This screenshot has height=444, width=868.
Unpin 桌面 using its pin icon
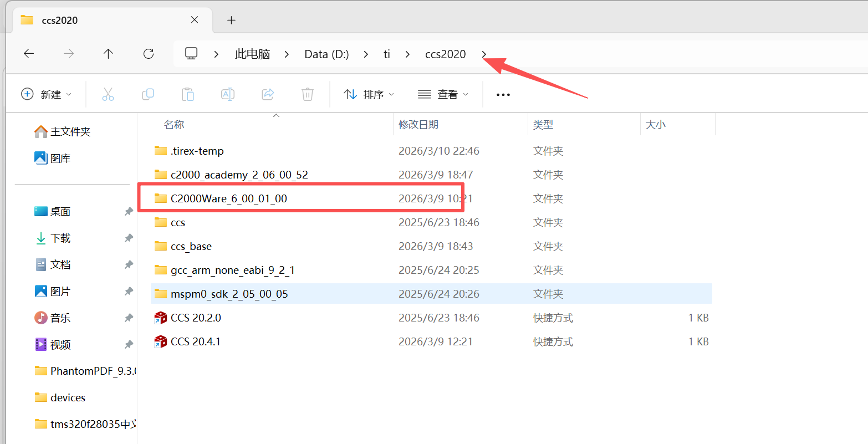(129, 211)
